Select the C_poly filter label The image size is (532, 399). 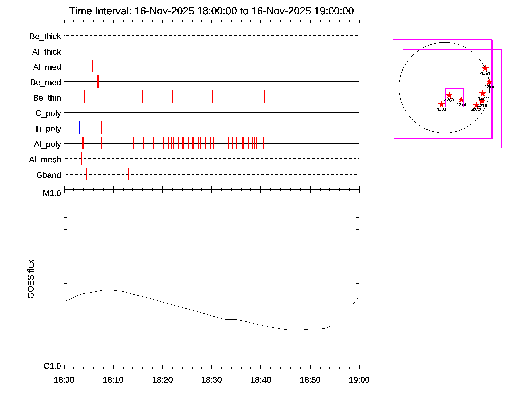(x=48, y=113)
